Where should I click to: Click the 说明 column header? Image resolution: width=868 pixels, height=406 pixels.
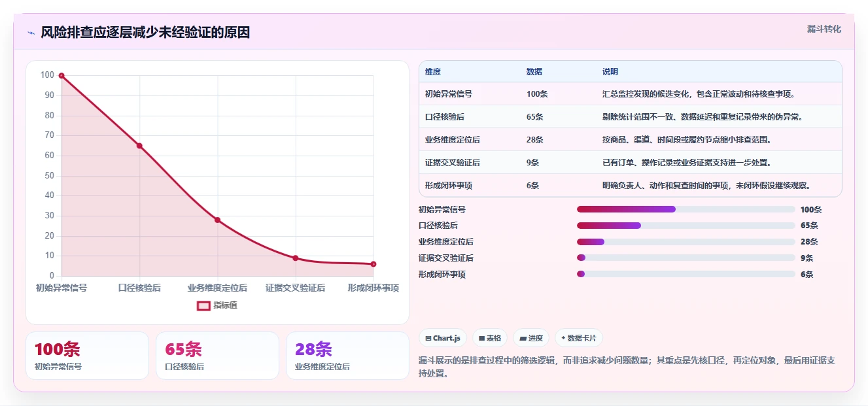(x=610, y=72)
